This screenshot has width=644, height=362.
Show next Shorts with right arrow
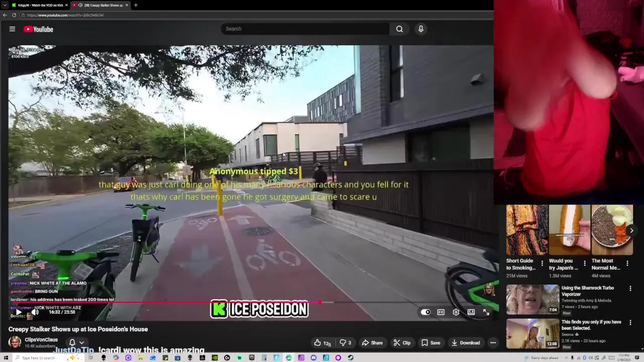click(631, 230)
